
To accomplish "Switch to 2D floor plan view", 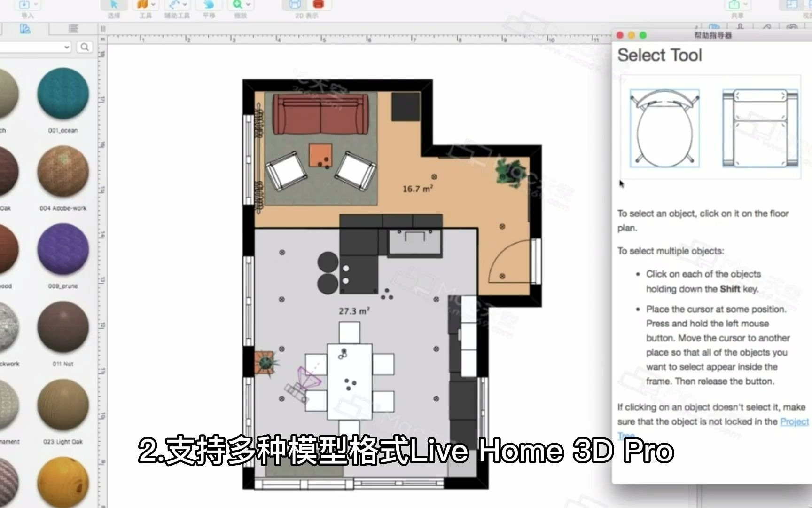I will (295, 4).
